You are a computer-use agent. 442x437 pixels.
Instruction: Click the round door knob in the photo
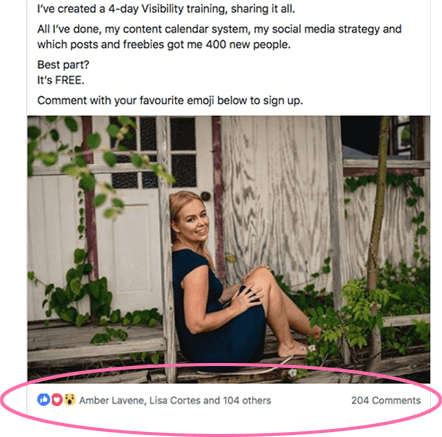[x=206, y=196]
